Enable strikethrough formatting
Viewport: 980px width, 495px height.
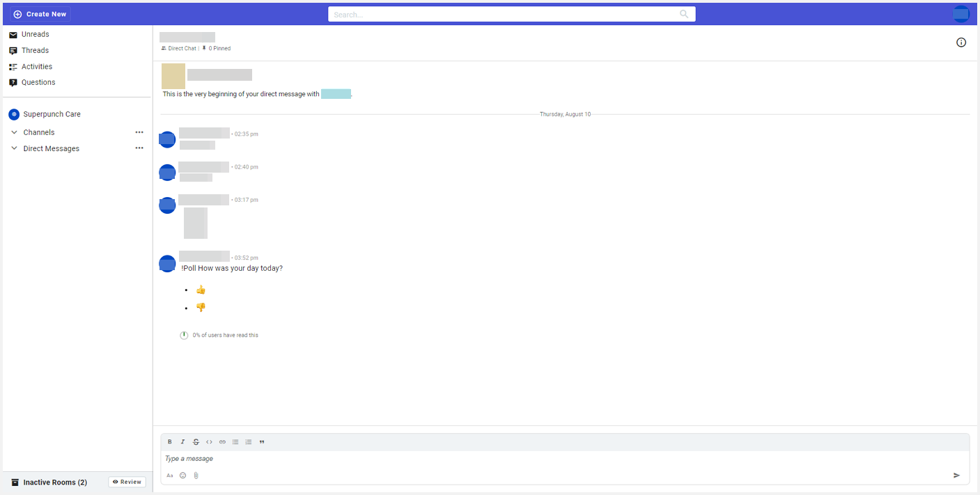[x=196, y=441]
